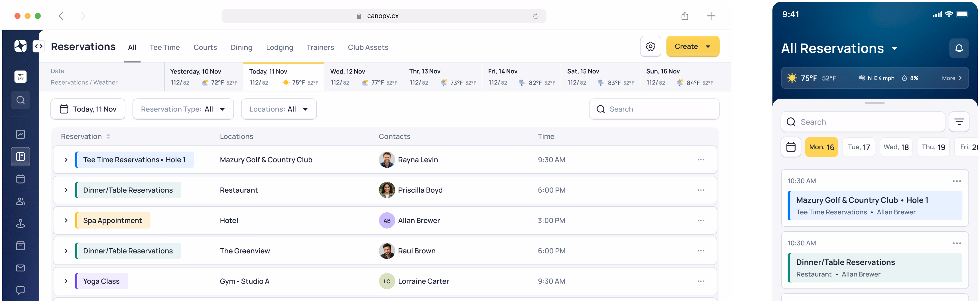This screenshot has height=301, width=980.
Task: Open more options for Raul Brown row
Action: [x=701, y=251]
